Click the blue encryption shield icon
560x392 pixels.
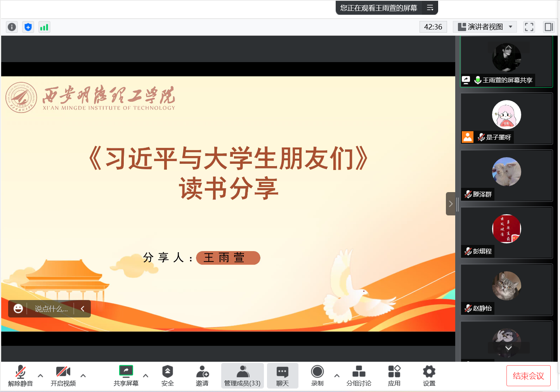28,27
